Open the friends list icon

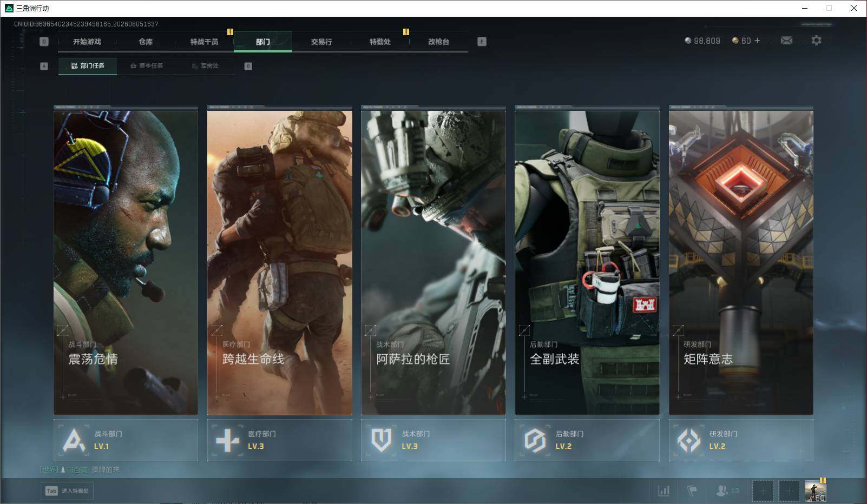pos(722,491)
